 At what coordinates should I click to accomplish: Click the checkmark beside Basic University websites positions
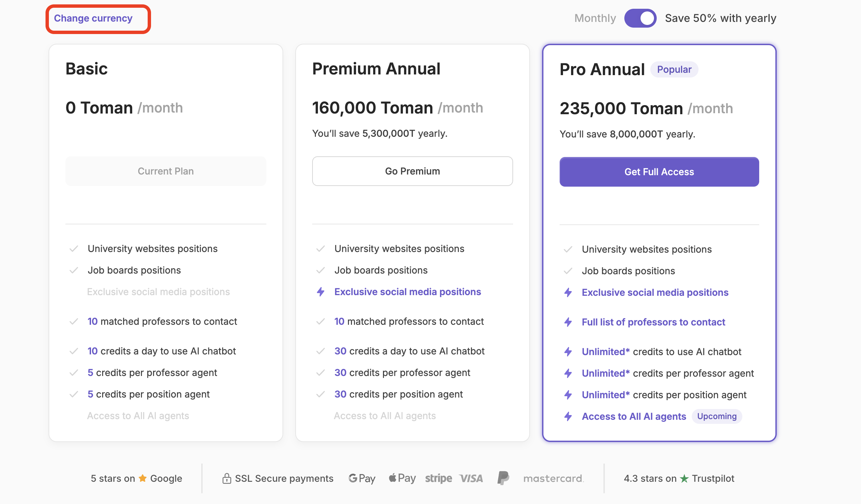click(x=74, y=249)
